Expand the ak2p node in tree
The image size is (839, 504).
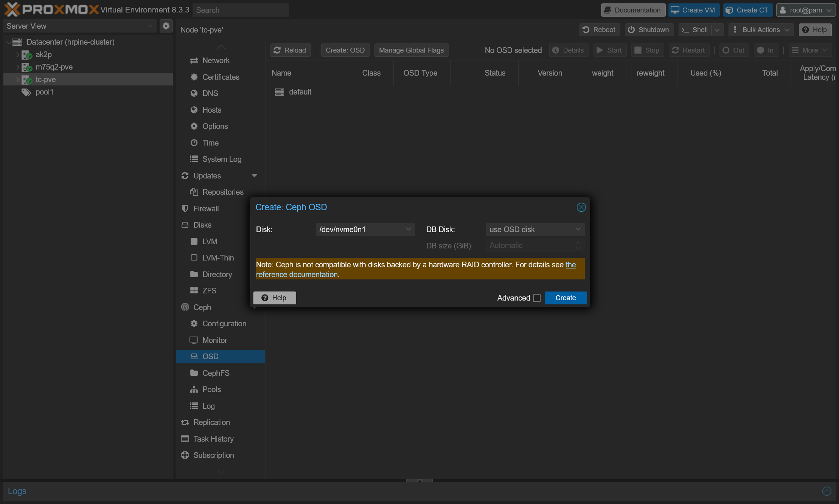point(17,54)
